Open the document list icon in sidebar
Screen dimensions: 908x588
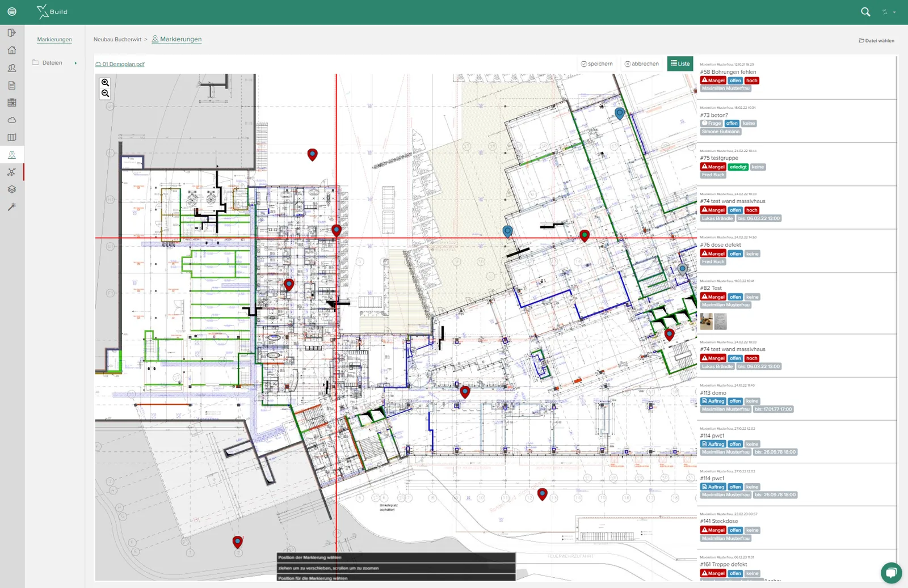[x=12, y=86]
